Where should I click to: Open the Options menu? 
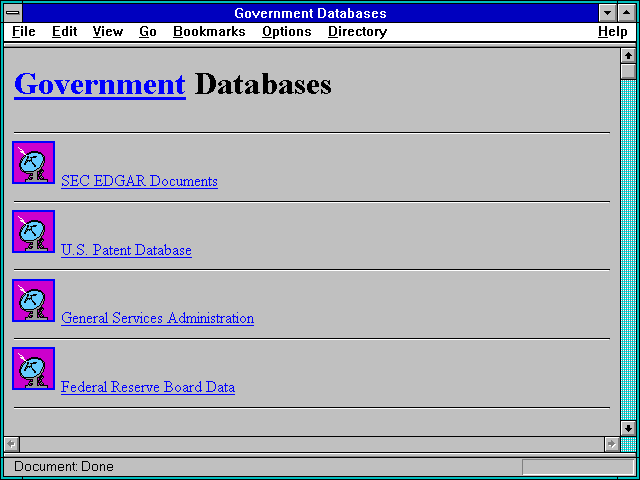[287, 32]
